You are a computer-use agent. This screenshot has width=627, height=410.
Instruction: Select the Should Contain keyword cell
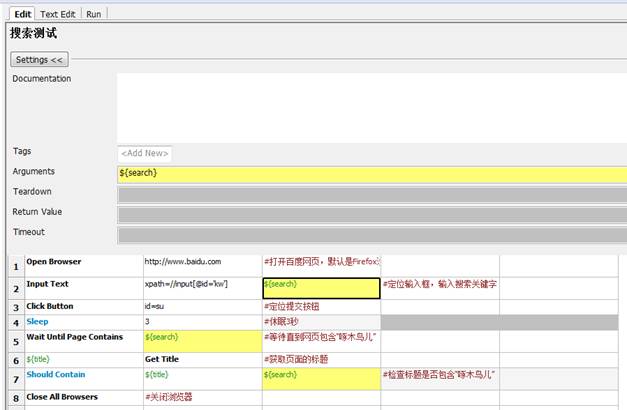click(x=84, y=379)
